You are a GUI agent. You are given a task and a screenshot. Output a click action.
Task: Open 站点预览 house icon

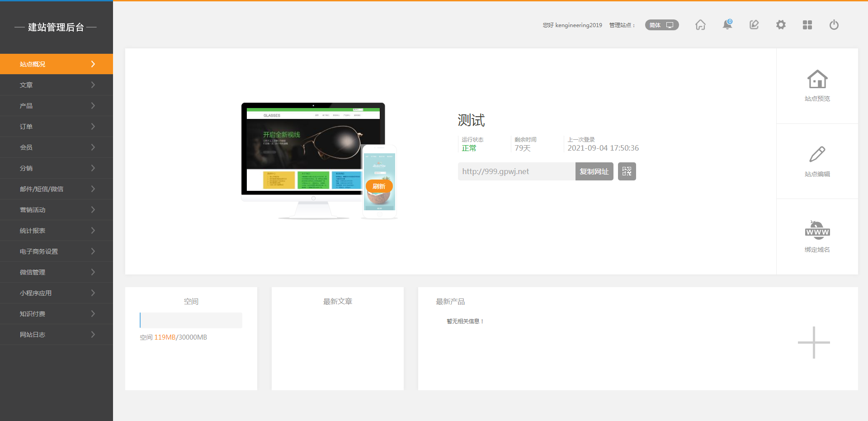coord(817,80)
